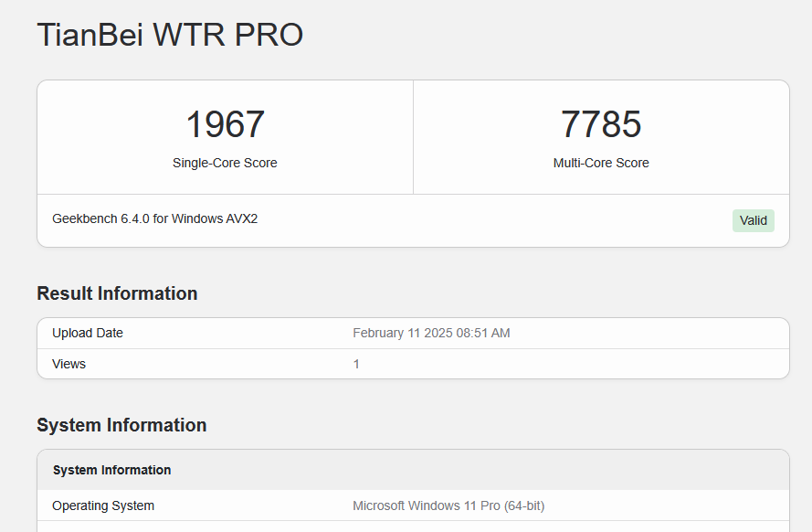This screenshot has height=532, width=812.
Task: Select the single-core score value 1967
Action: point(225,124)
